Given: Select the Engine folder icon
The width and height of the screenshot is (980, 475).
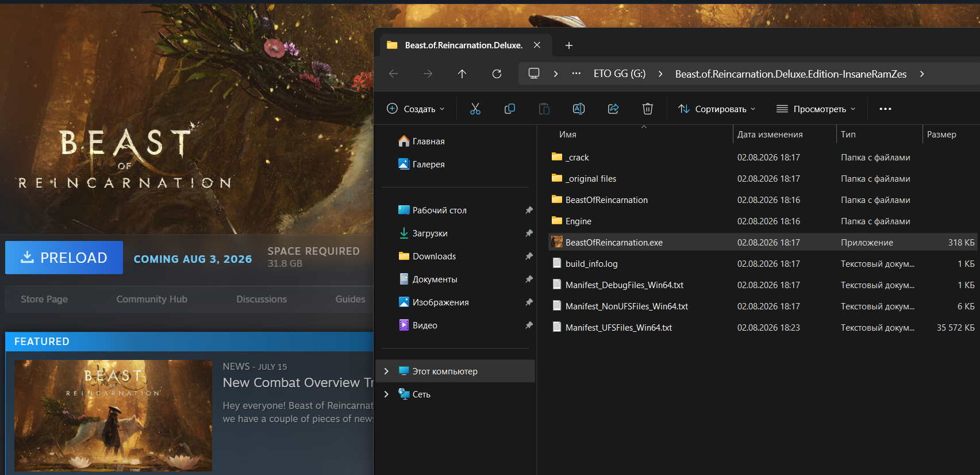Looking at the screenshot, I should 557,221.
